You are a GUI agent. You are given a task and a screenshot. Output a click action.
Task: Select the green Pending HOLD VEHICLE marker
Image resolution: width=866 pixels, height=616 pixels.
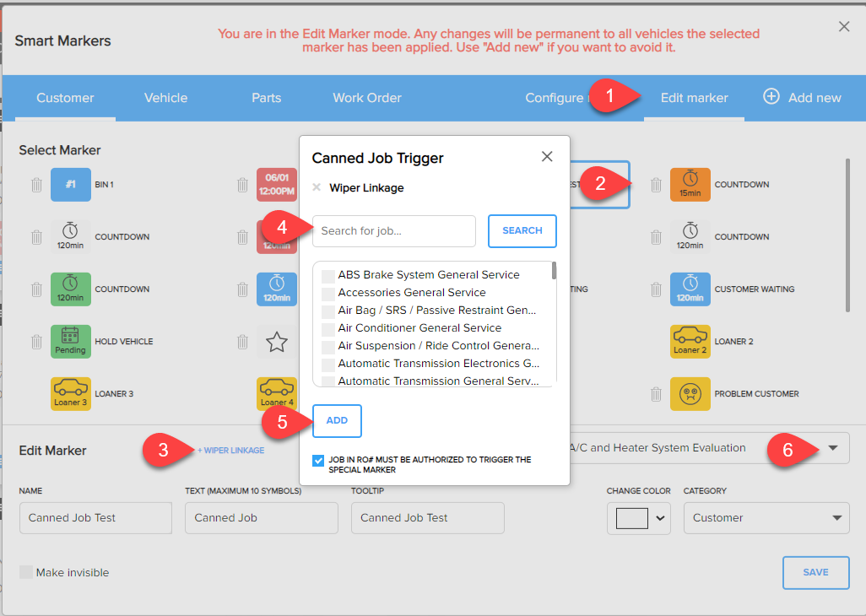pyautogui.click(x=70, y=342)
